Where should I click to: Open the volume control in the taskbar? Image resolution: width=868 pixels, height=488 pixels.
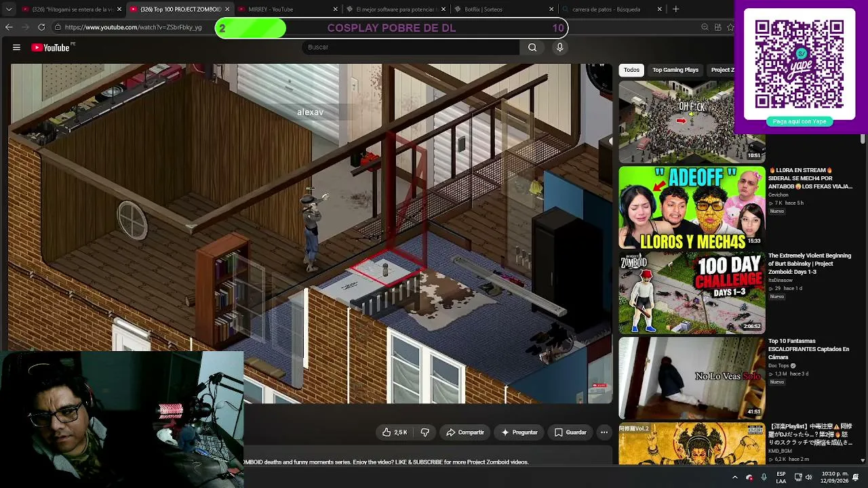point(810,477)
